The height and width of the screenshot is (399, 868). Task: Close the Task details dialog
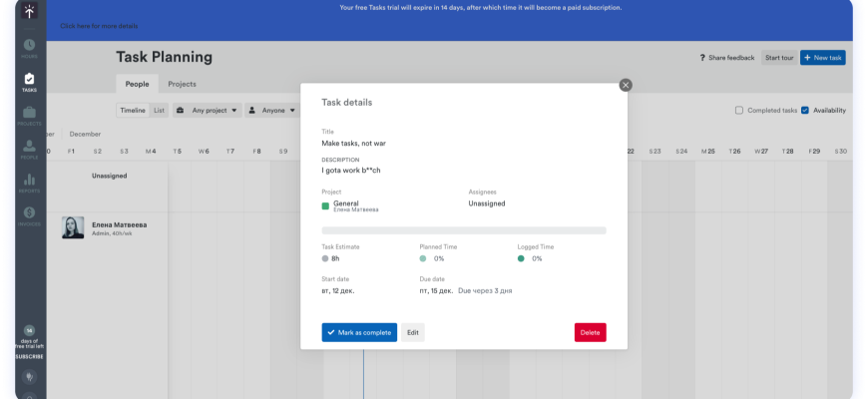tap(626, 85)
